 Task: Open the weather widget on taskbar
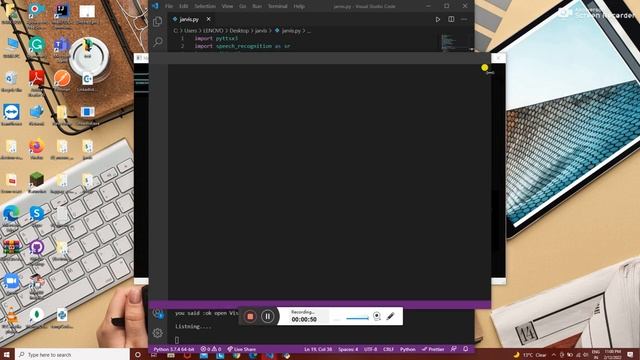[530, 355]
